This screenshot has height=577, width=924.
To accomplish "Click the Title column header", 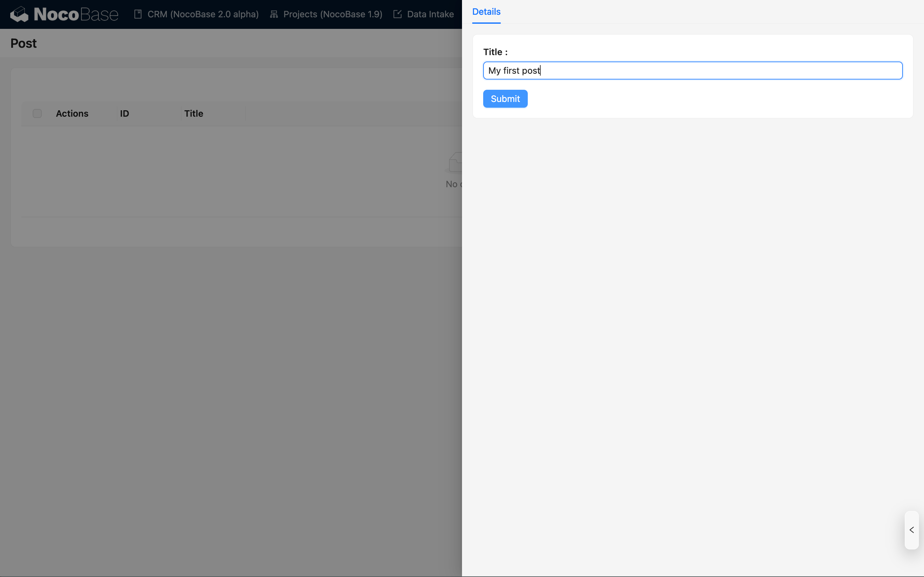I will coord(193,113).
